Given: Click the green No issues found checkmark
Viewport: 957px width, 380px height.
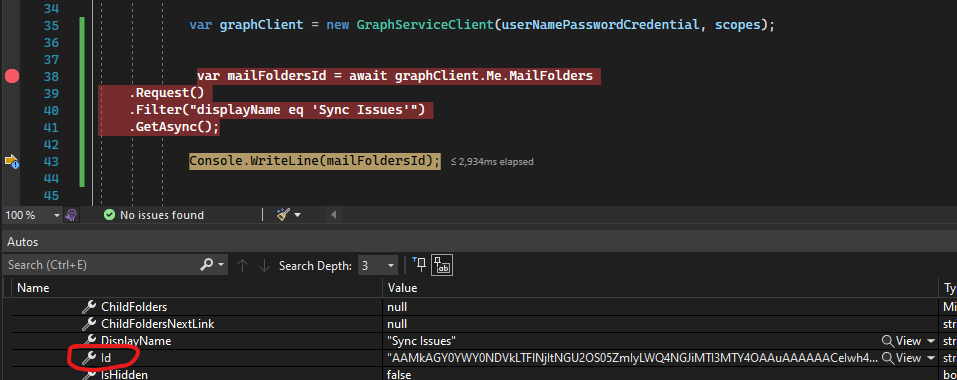Looking at the screenshot, I should coord(109,215).
